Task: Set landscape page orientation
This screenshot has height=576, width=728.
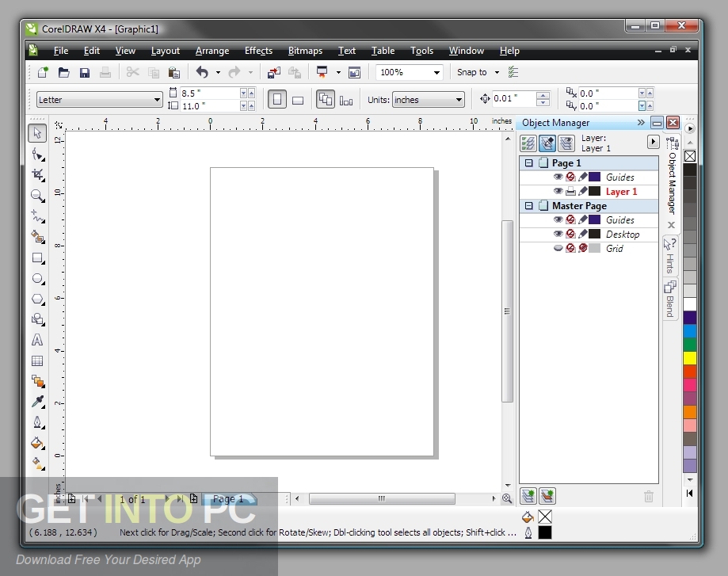Action: pyautogui.click(x=298, y=100)
